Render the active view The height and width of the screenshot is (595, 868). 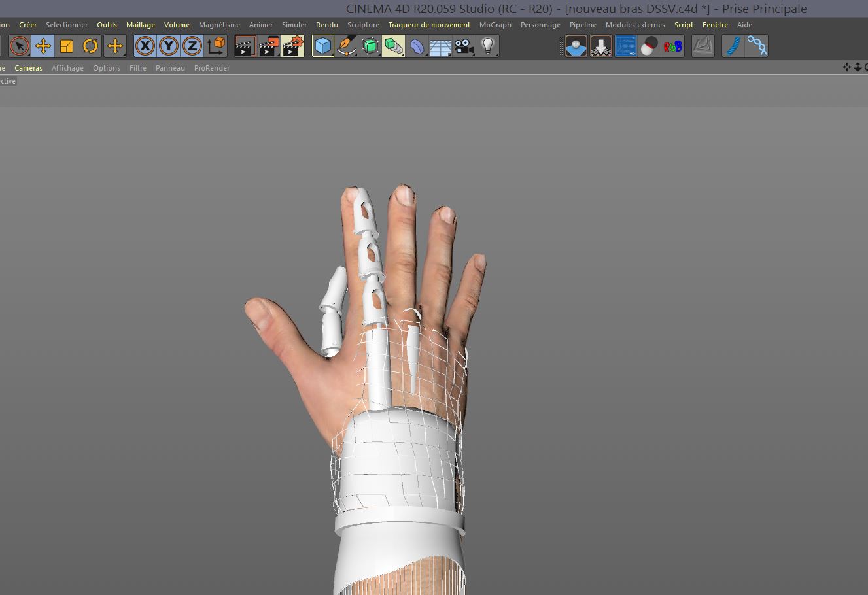pos(245,46)
